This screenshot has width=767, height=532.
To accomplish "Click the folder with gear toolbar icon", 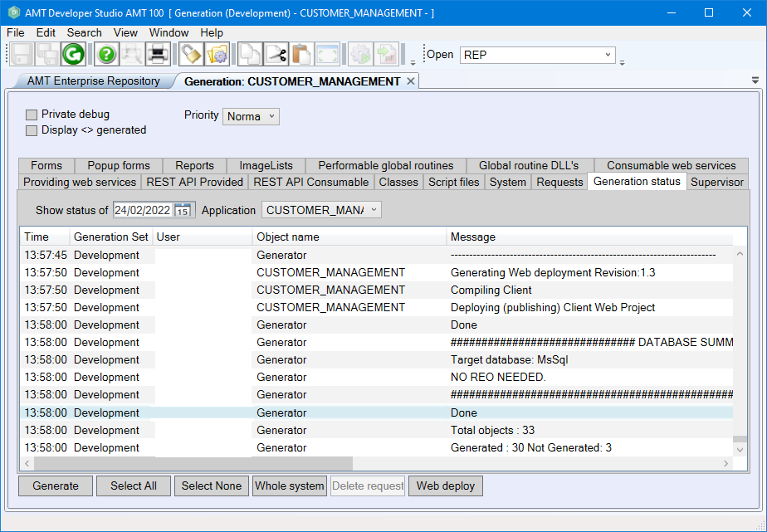I will pyautogui.click(x=217, y=54).
